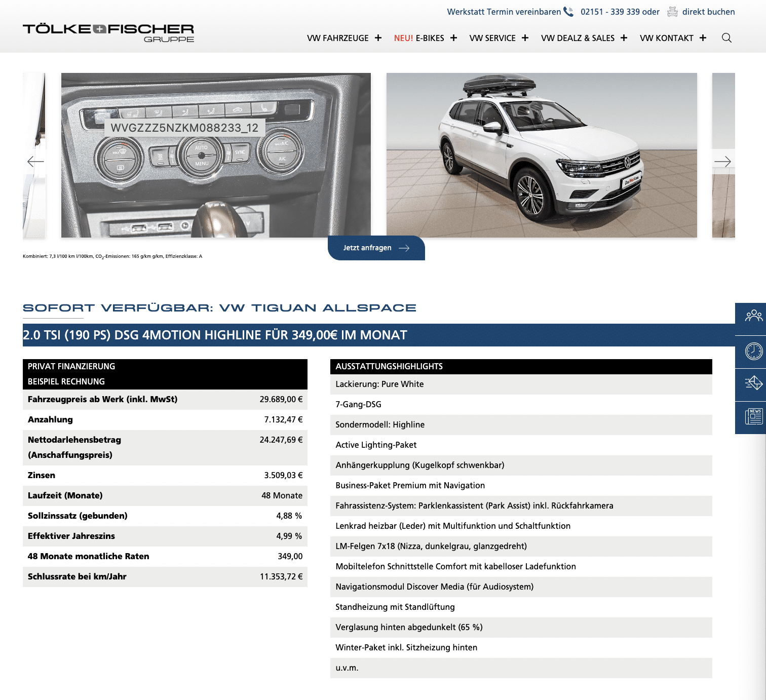Click the PRIVAT FINANZIERUNG table header
Viewport: 766px width, 700px height.
point(165,374)
